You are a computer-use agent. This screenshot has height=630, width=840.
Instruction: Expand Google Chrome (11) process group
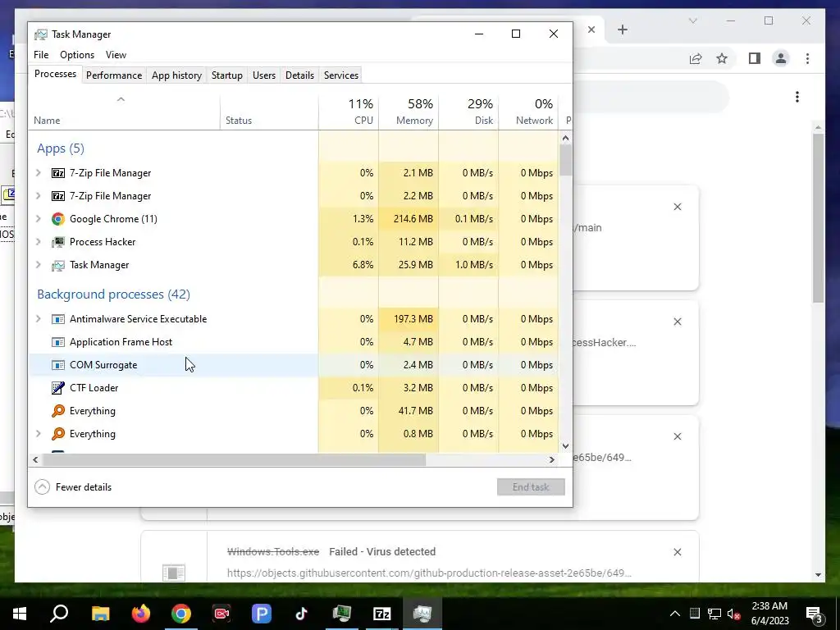click(38, 218)
